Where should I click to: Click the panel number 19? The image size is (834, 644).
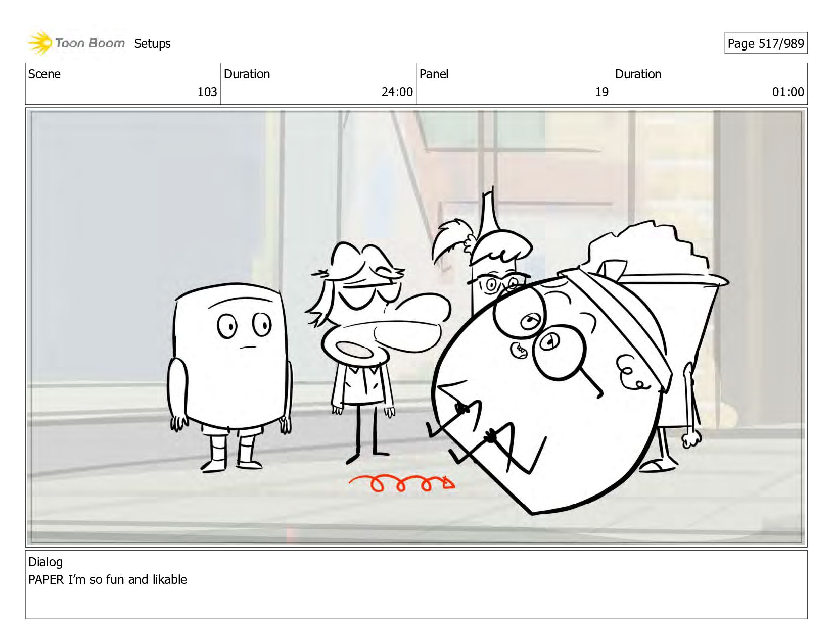[601, 92]
